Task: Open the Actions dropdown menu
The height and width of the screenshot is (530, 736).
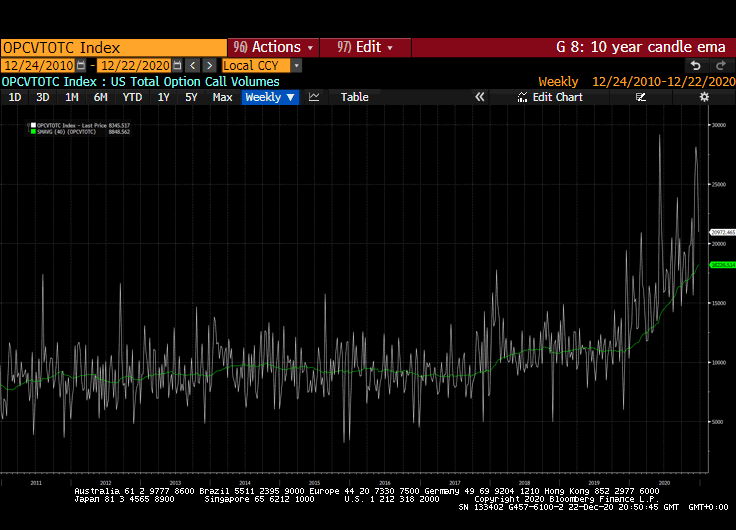Action: tap(273, 47)
